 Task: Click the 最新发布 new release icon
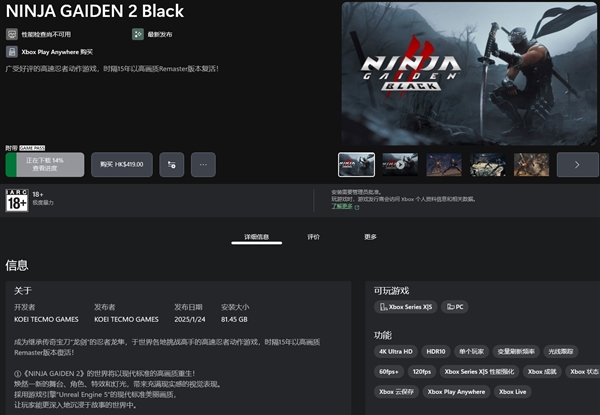(x=138, y=34)
